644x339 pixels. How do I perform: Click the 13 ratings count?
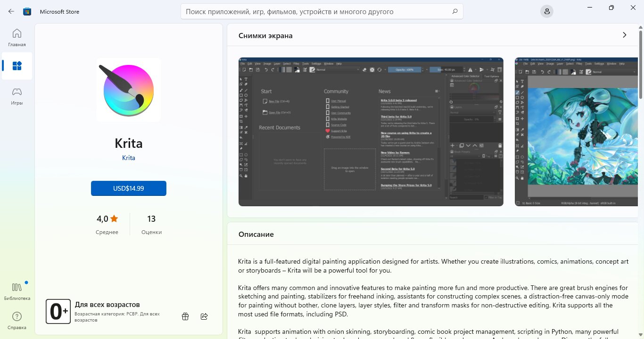tap(151, 218)
